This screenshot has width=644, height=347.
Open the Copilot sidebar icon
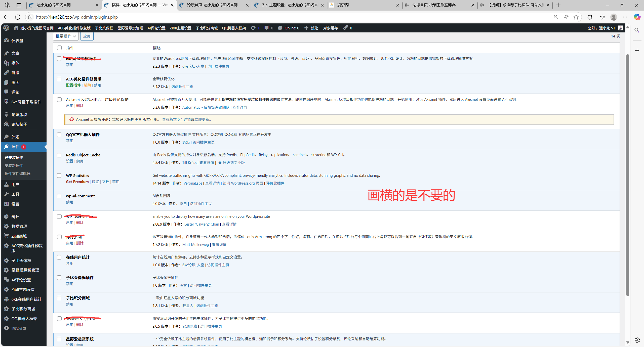[637, 17]
